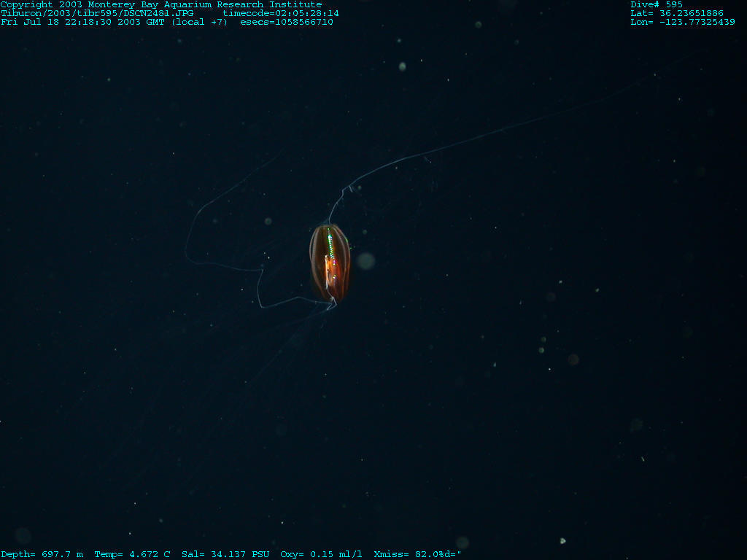Click the Monterey Bay Aquarium copyright text
Screen dimensions: 747x560
pyautogui.click(x=160, y=4)
